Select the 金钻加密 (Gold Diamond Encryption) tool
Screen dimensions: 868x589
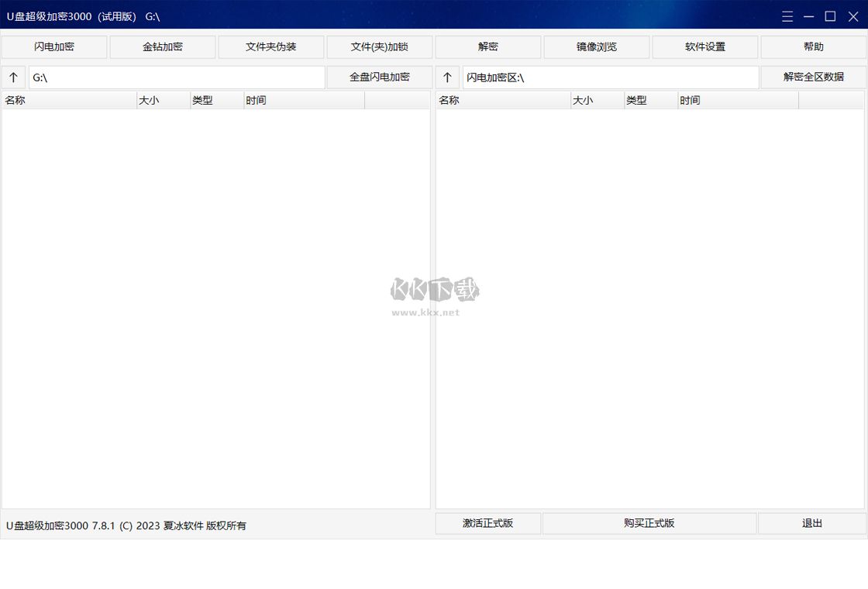pos(163,46)
